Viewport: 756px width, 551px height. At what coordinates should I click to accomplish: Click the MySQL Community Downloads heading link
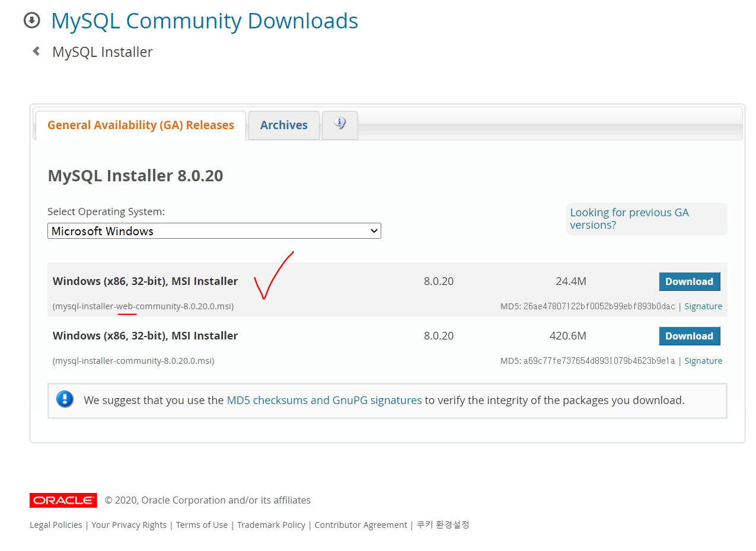coord(205,21)
